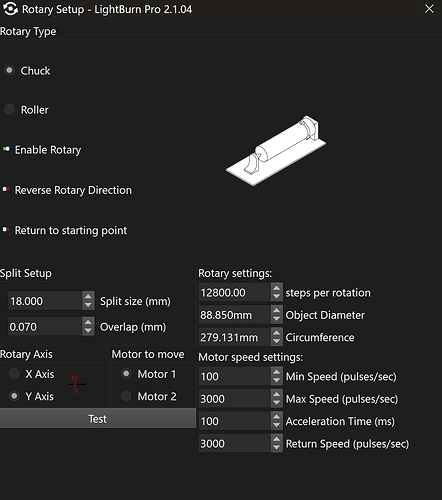The width and height of the screenshot is (442, 500).
Task: Click the 'steps per rotation' label
Action: coord(328,293)
